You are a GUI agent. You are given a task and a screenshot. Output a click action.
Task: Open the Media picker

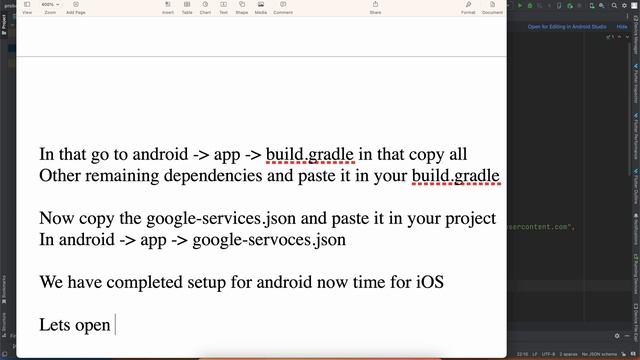pos(261,8)
